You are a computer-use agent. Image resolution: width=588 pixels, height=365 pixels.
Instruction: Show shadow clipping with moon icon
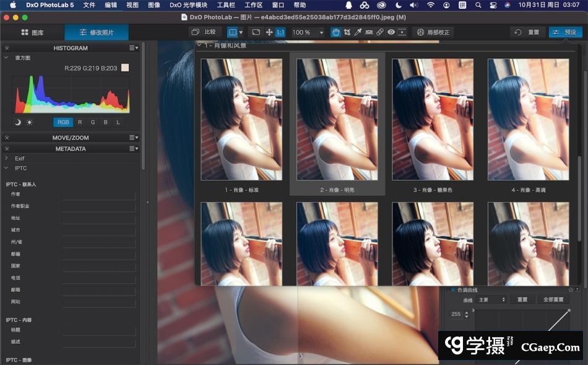click(18, 122)
